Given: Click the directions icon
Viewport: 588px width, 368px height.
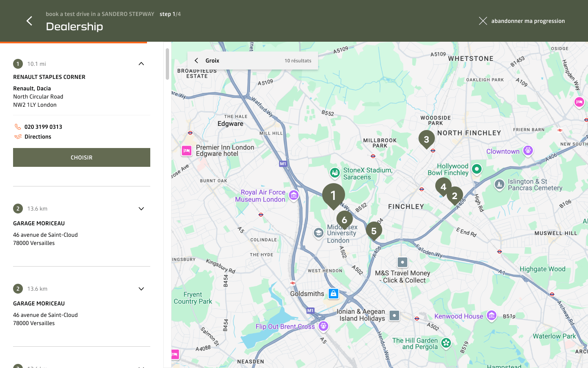Looking at the screenshot, I should [18, 137].
